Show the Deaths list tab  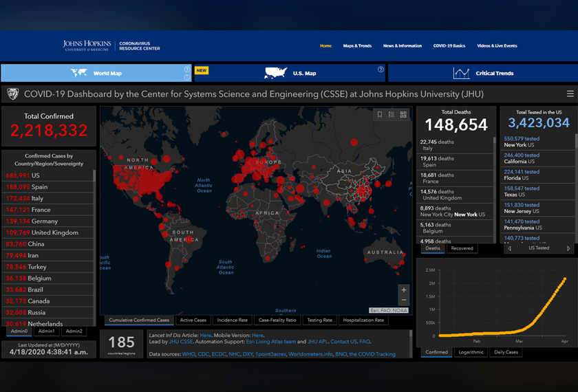pyautogui.click(x=433, y=248)
